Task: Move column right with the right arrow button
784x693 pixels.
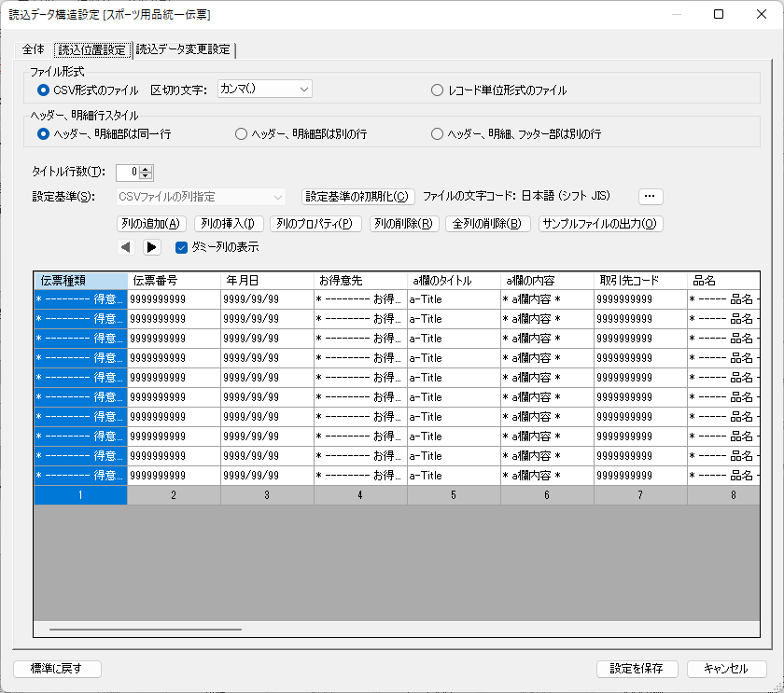Action: 151,247
